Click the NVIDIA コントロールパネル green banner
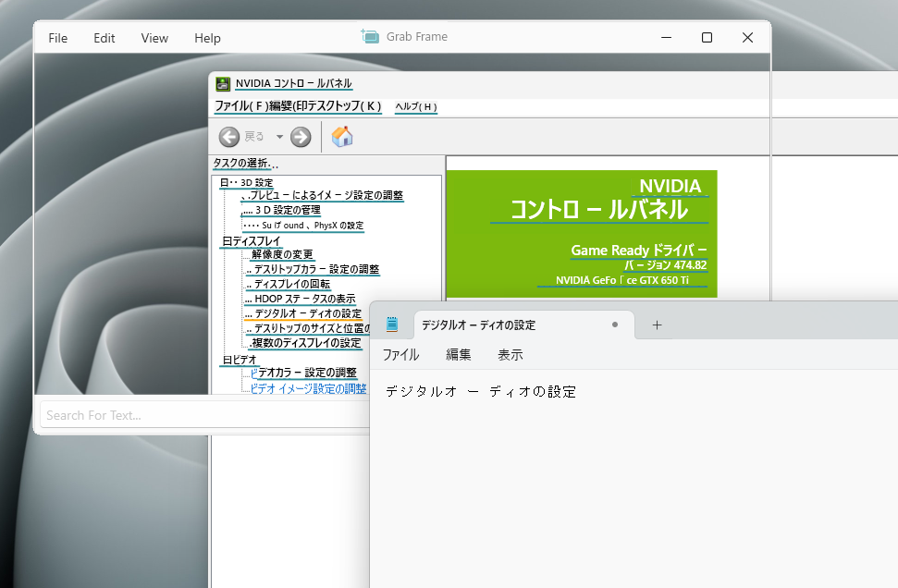898x588 pixels. pyautogui.click(x=582, y=234)
